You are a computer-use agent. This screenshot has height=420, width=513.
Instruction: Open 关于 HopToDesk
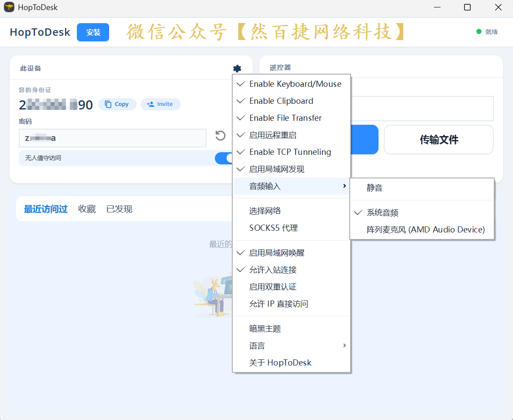pos(292,362)
